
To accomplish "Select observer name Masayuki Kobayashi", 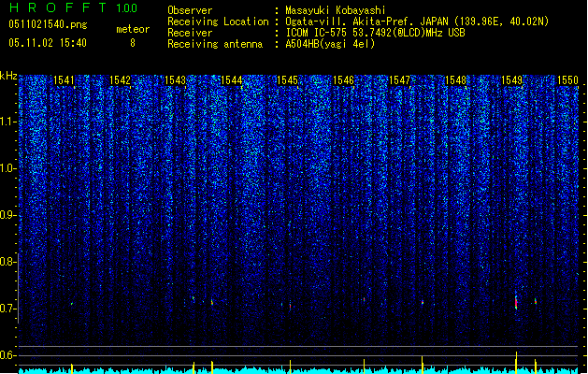I will tap(336, 10).
